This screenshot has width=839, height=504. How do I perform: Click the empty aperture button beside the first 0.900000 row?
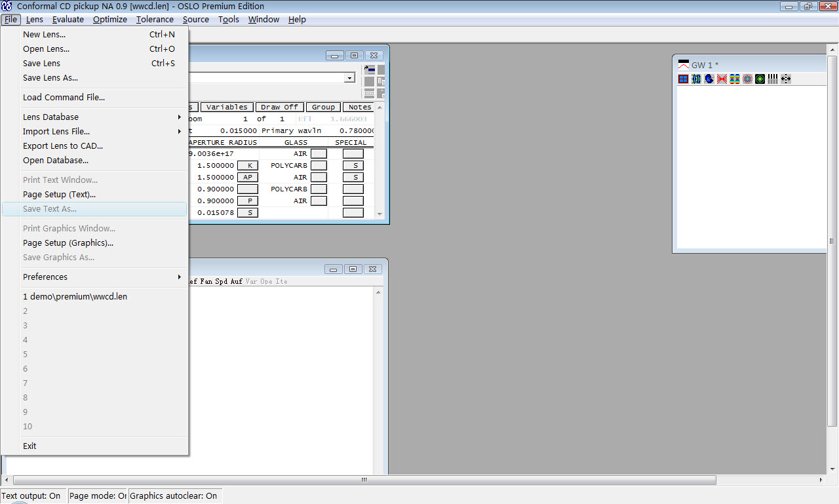[x=248, y=189]
